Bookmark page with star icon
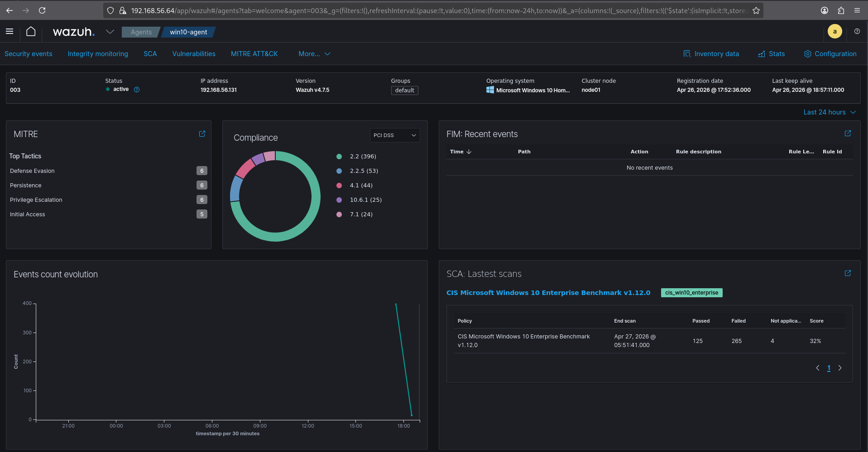Viewport: 868px width, 452px height. pos(756,10)
